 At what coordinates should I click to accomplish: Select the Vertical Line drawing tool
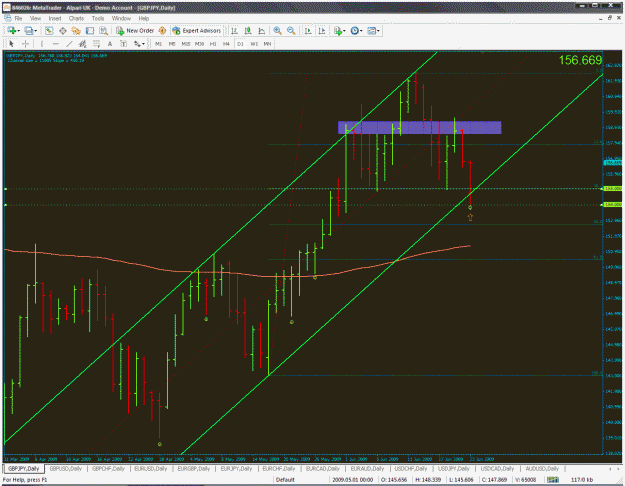(42, 44)
